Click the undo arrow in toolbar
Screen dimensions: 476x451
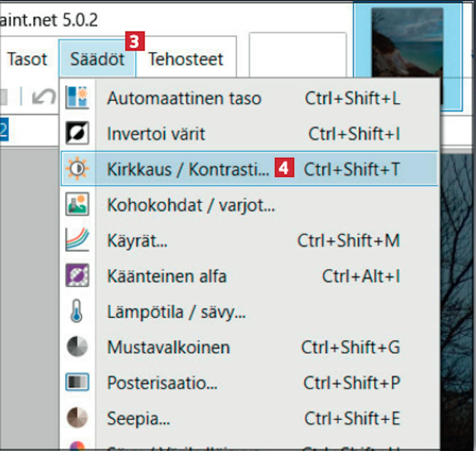click(44, 97)
